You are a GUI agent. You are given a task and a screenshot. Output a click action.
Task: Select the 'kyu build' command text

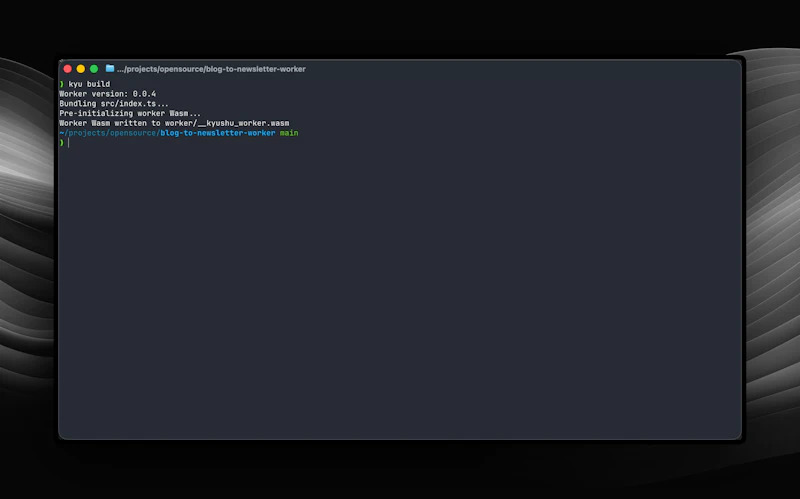coord(89,84)
